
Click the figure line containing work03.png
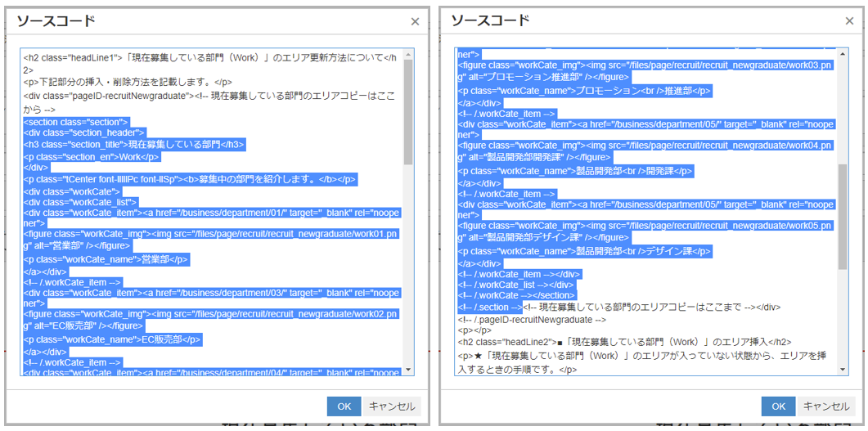pyautogui.click(x=645, y=71)
